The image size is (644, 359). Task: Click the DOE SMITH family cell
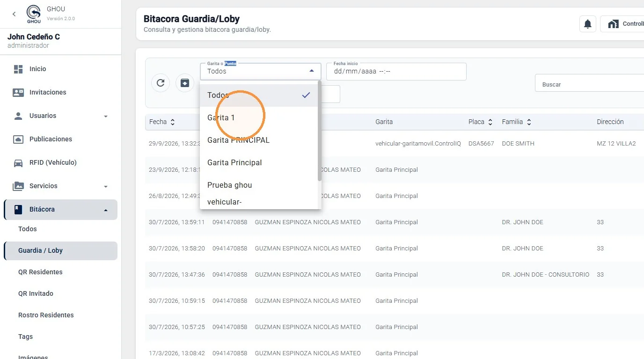pyautogui.click(x=518, y=144)
